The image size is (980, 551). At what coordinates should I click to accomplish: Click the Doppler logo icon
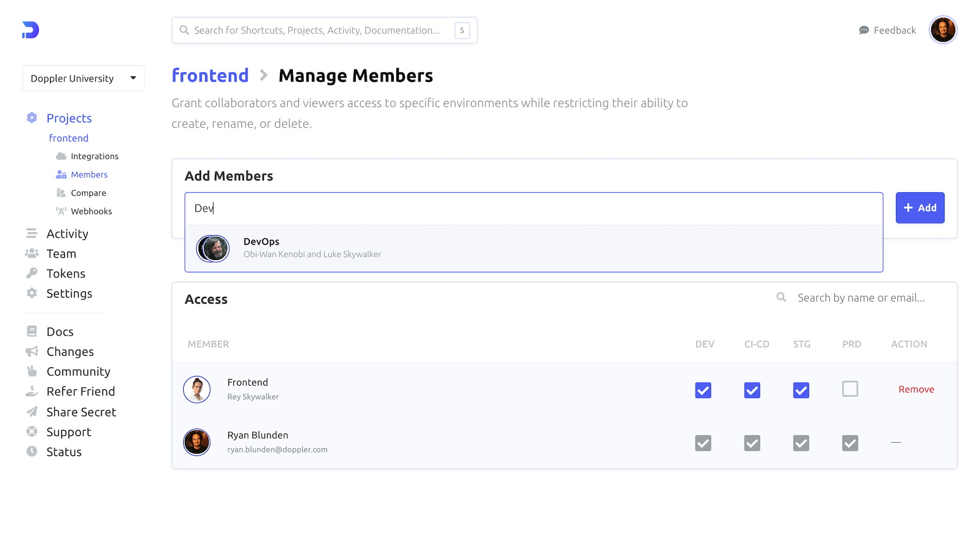pyautogui.click(x=31, y=30)
